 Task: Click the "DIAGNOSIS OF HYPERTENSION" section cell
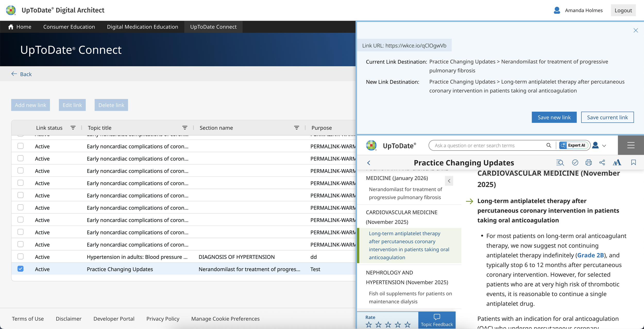point(236,257)
